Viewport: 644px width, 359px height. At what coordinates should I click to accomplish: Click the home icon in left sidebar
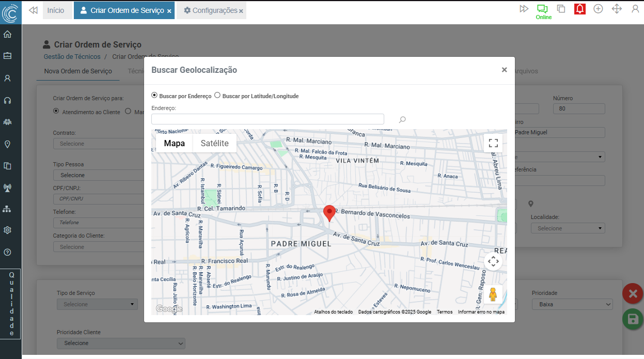click(x=8, y=35)
